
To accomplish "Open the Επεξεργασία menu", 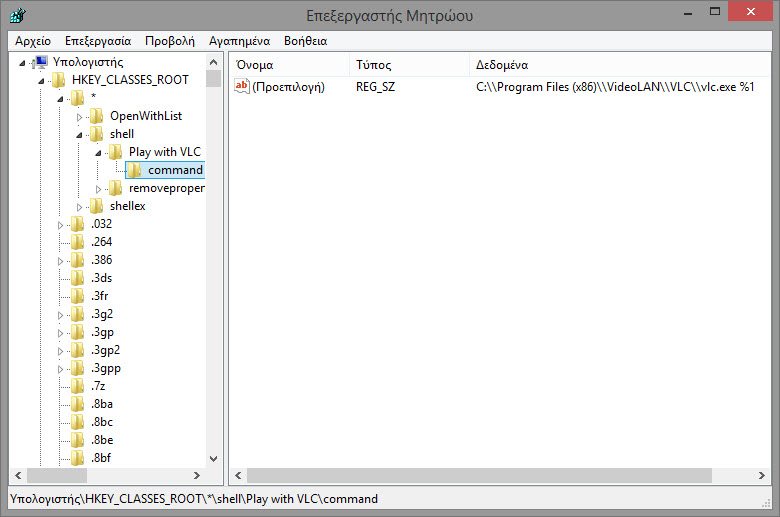I will [98, 41].
